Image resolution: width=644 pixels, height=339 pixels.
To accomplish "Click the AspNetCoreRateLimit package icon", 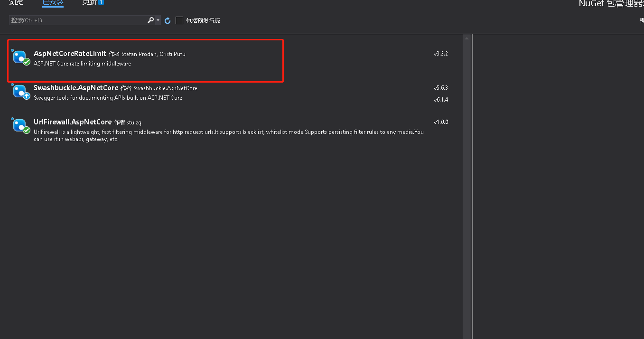I will coord(20,57).
